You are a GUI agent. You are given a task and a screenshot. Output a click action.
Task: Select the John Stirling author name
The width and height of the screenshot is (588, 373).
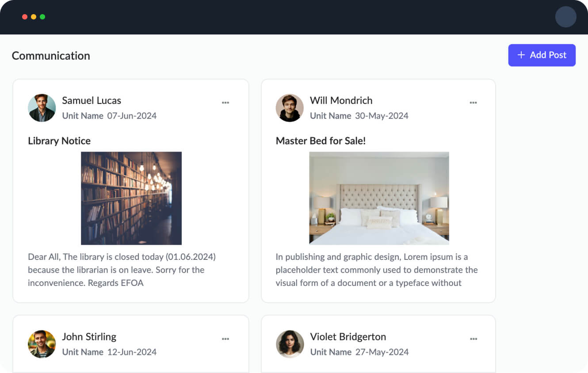pos(89,337)
